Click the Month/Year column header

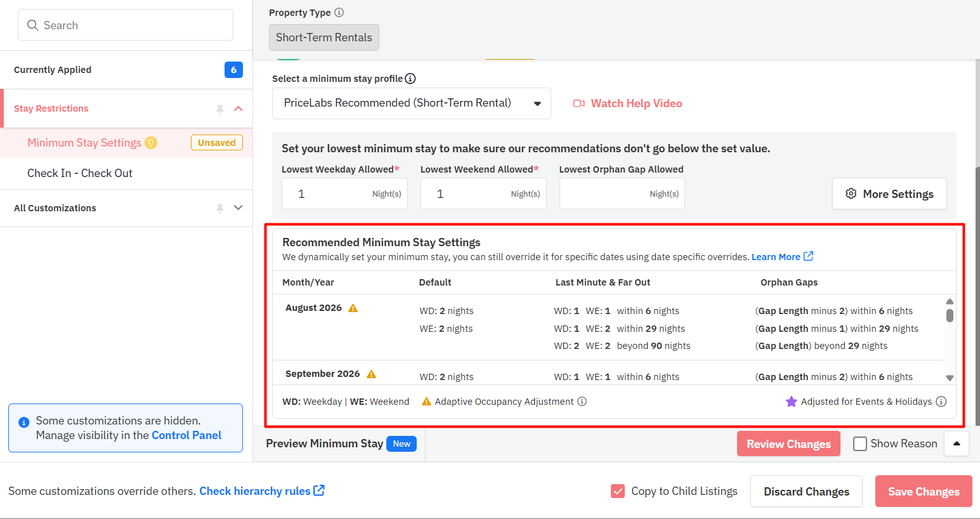click(x=308, y=282)
